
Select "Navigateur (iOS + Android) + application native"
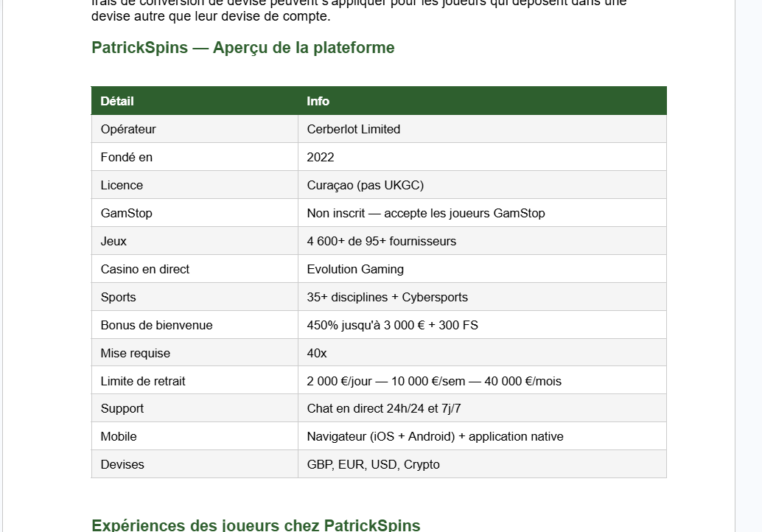482,436
